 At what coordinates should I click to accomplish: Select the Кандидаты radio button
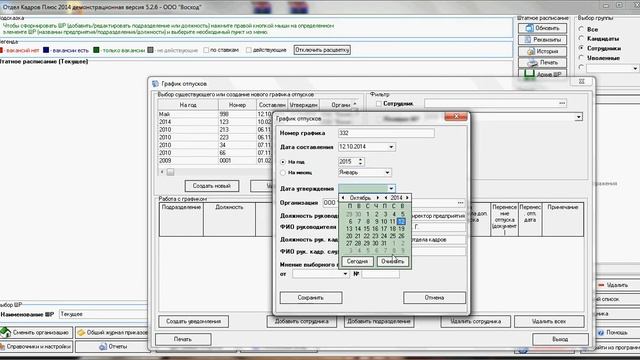pyautogui.click(x=581, y=38)
